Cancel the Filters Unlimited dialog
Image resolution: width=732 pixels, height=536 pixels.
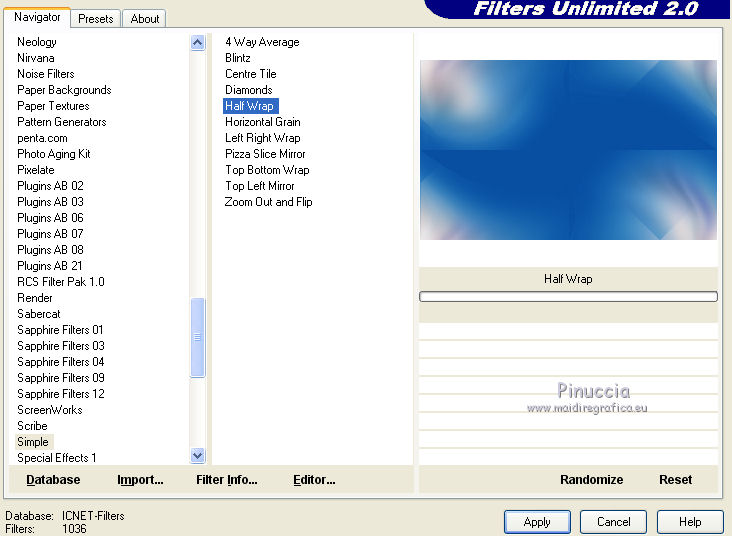pyautogui.click(x=613, y=522)
